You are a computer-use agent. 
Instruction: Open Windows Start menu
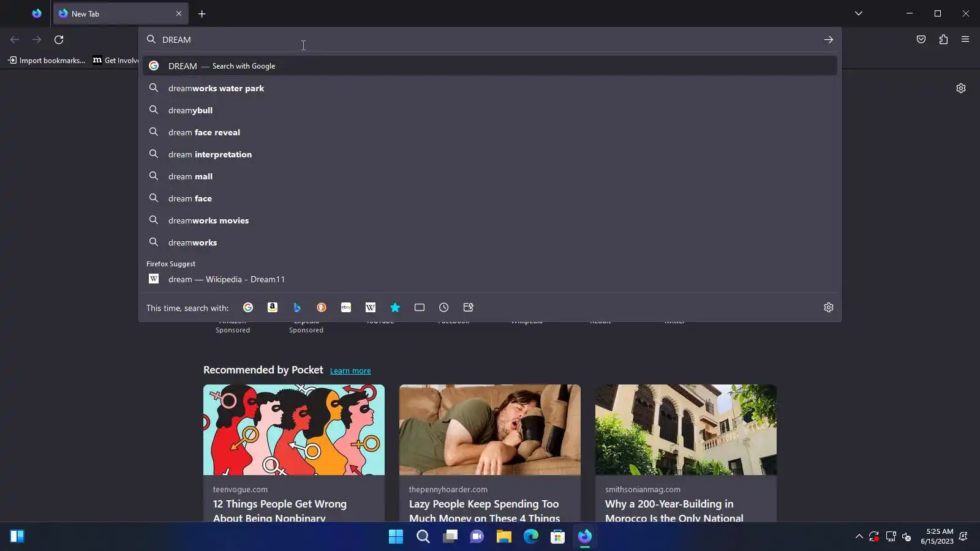coord(396,536)
